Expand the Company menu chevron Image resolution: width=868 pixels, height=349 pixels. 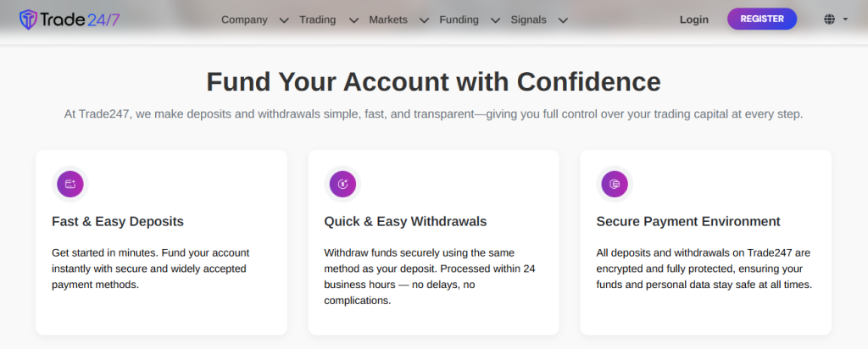[284, 20]
